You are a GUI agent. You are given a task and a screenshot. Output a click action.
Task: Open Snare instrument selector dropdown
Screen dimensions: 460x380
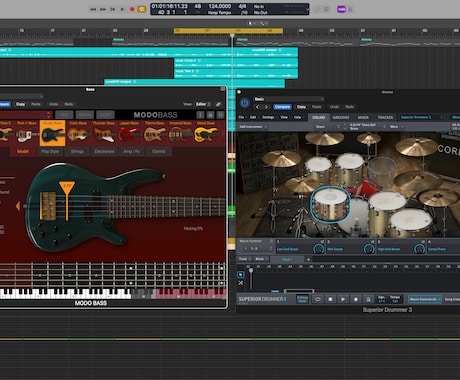[328, 127]
